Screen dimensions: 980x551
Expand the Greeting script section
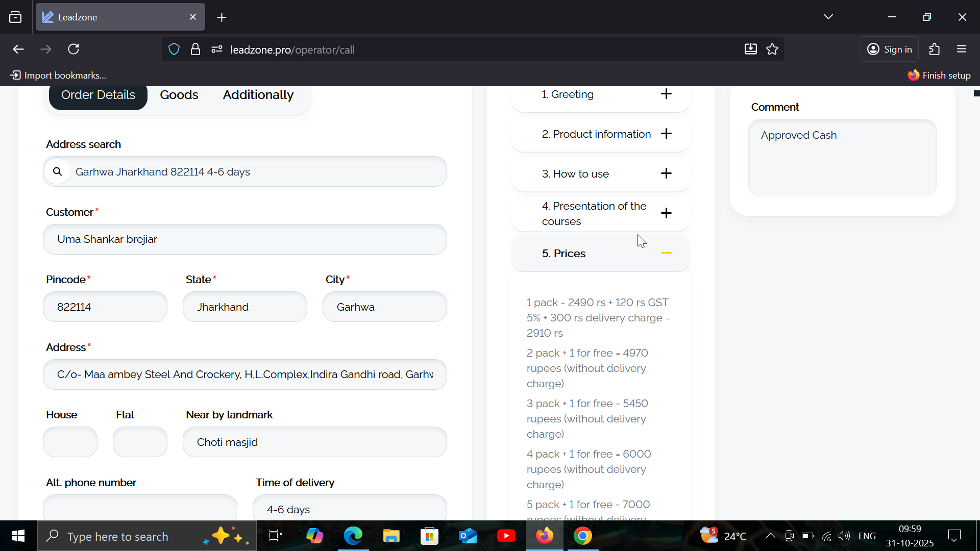pyautogui.click(x=666, y=94)
